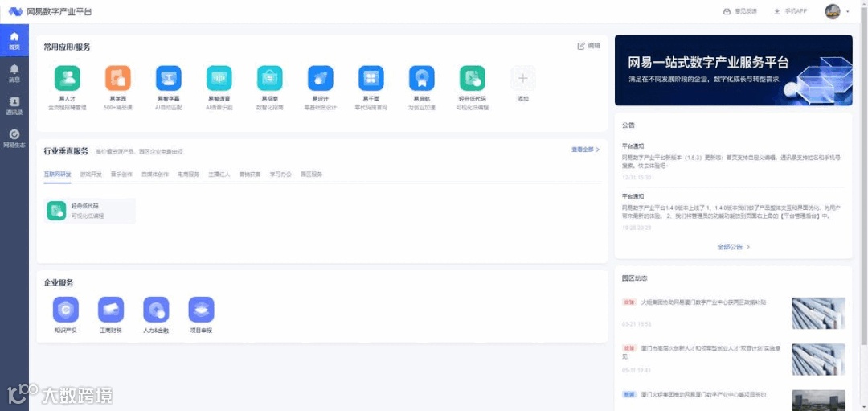The width and height of the screenshot is (868, 411).
Task: Open the 项目申报 enterprise service icon
Action: 201,309
